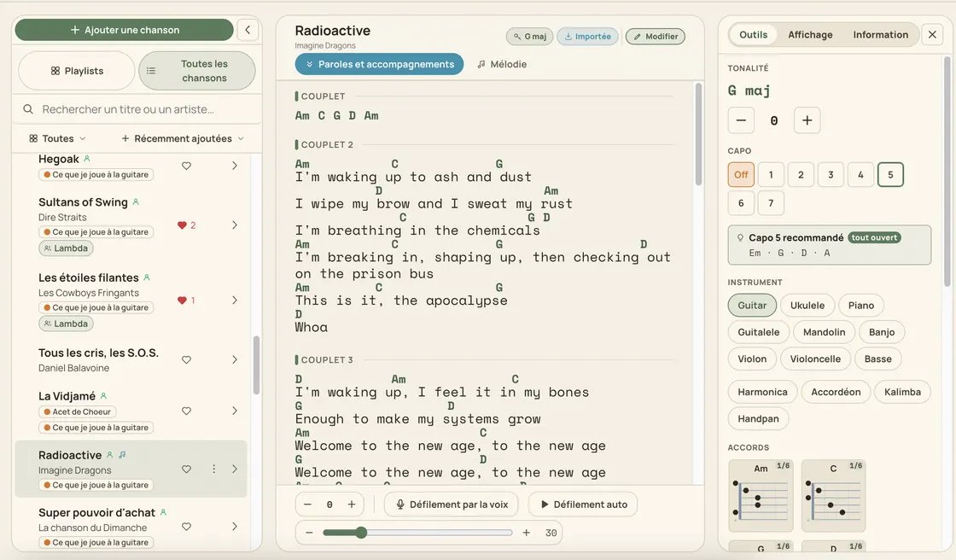Switch to the Mélodie tab
This screenshot has height=560, width=956.
pyautogui.click(x=502, y=64)
